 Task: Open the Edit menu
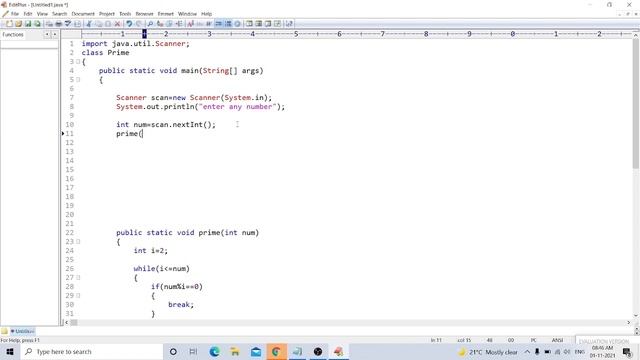pyautogui.click(x=28, y=14)
